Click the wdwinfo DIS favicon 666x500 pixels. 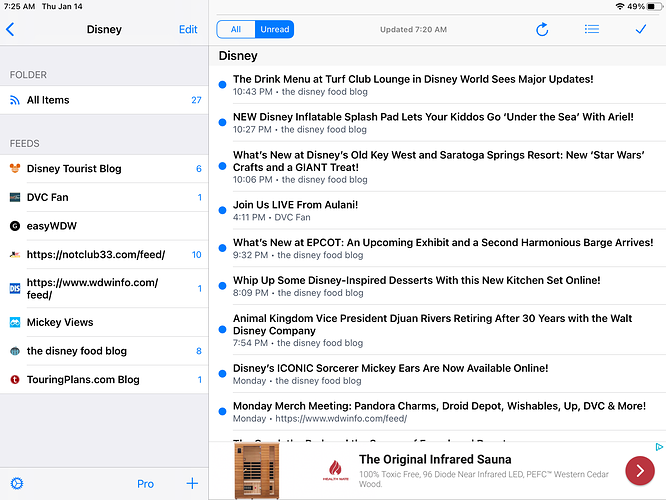pos(15,288)
